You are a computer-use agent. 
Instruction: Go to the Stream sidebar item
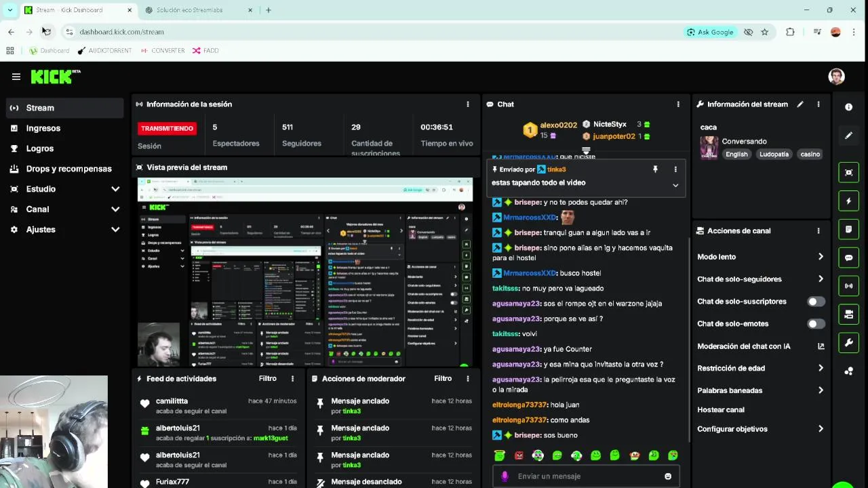pos(64,108)
